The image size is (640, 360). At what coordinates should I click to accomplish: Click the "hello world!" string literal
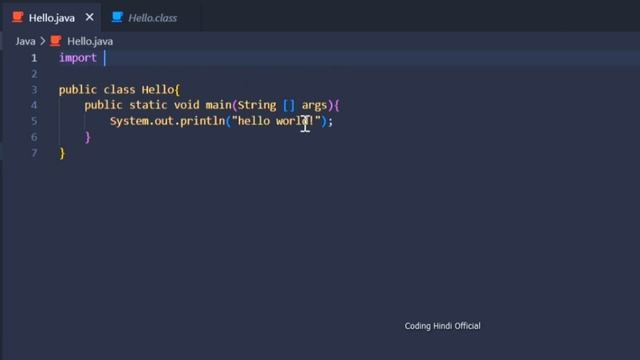coord(276,121)
